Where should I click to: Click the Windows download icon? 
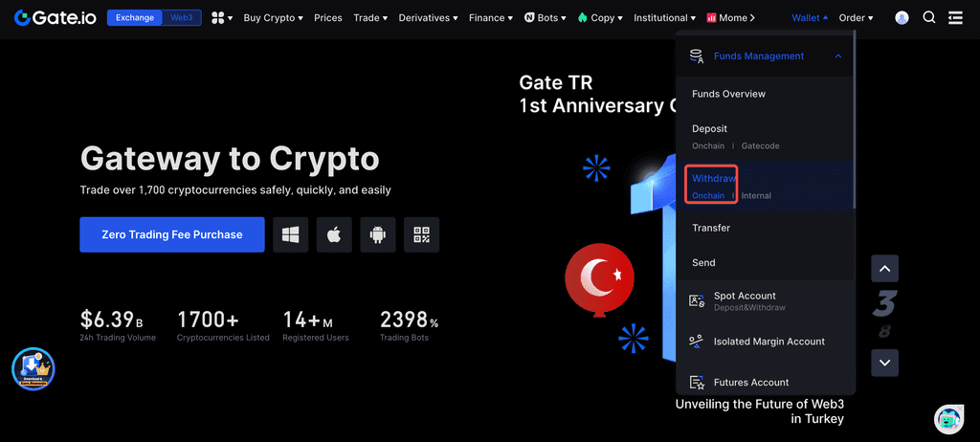coord(290,234)
